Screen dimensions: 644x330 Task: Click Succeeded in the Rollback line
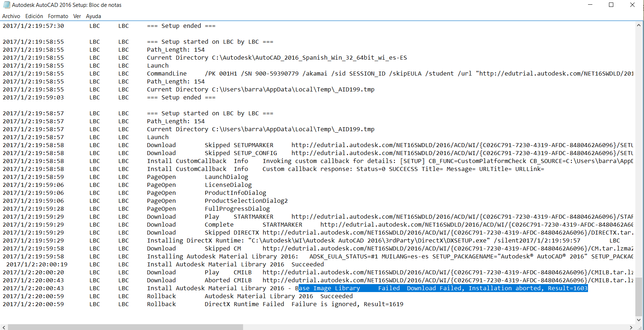(337, 296)
